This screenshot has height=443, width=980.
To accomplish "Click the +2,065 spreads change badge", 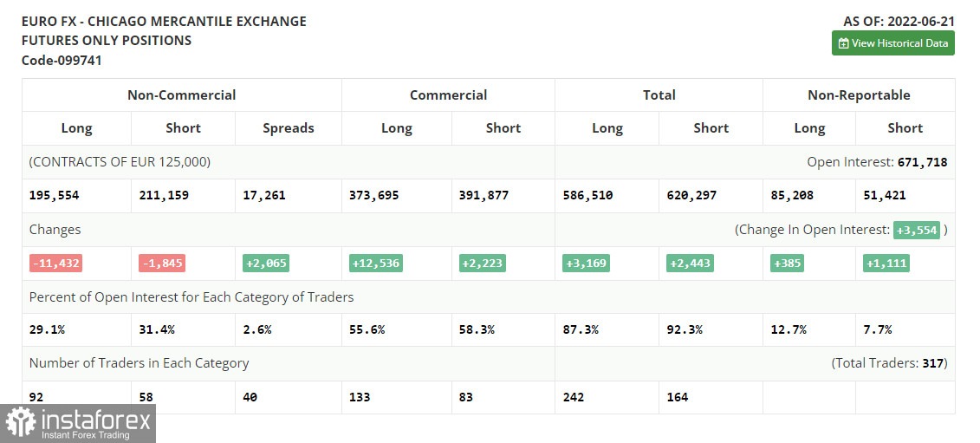I will [266, 263].
